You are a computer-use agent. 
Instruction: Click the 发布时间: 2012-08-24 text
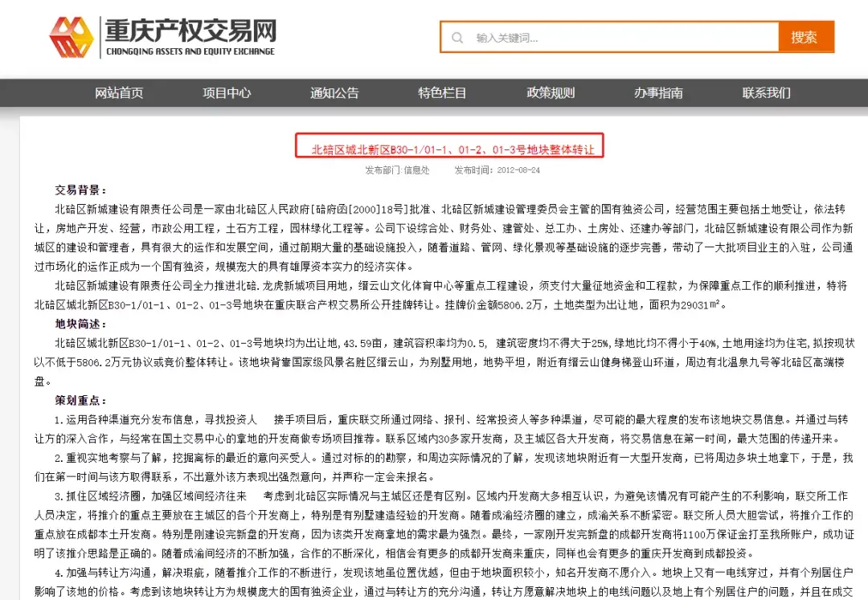(497, 170)
